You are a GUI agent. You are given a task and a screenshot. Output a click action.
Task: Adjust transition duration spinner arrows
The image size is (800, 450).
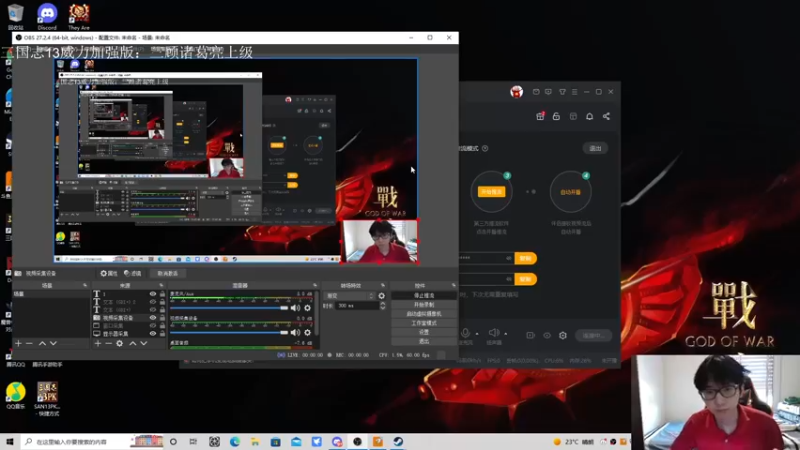click(383, 306)
